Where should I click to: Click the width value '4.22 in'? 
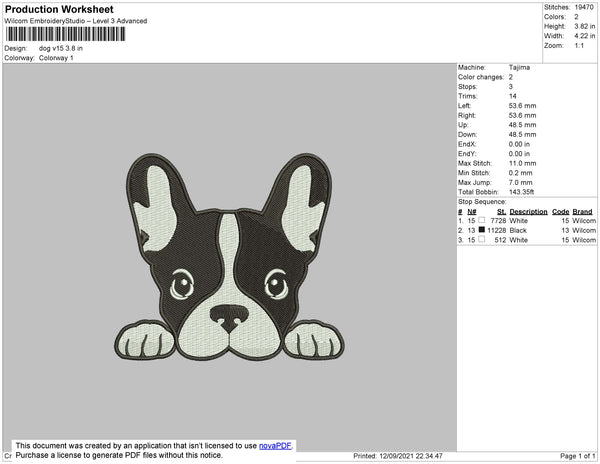[585, 36]
